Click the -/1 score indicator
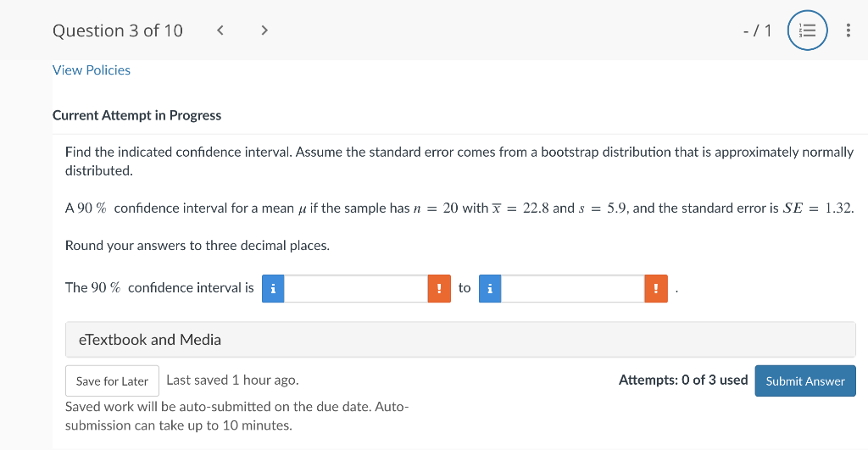The image size is (868, 450). tap(757, 31)
